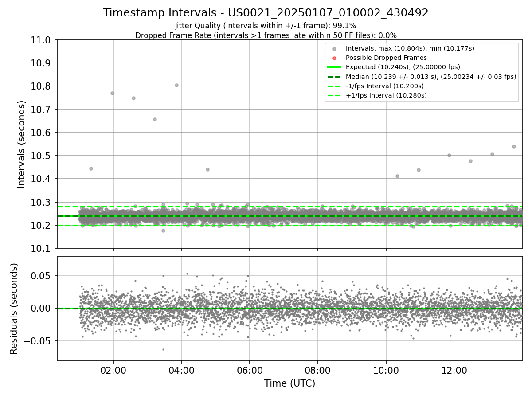Click the '08:00' x-axis tick label

coord(317,370)
